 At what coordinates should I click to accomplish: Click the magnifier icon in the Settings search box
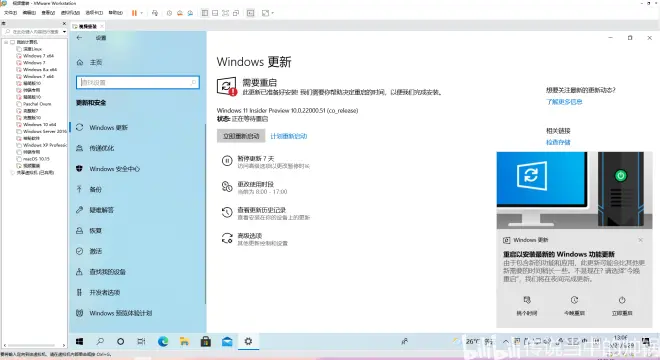[x=193, y=83]
